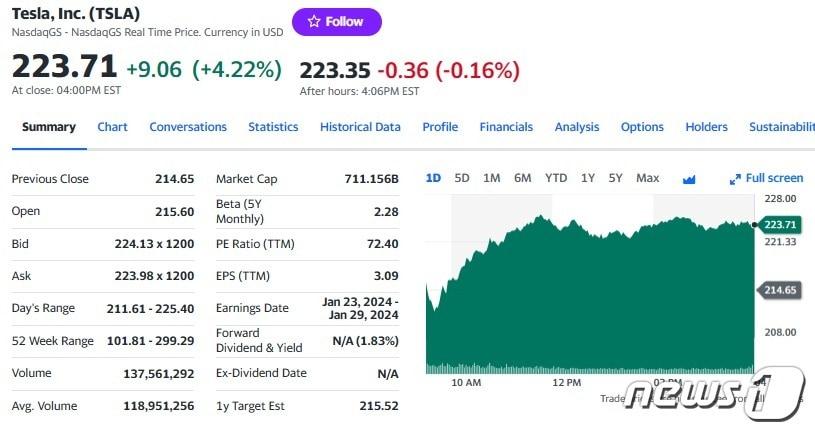
Task: Open the Historical Data tab
Action: pyautogui.click(x=360, y=127)
